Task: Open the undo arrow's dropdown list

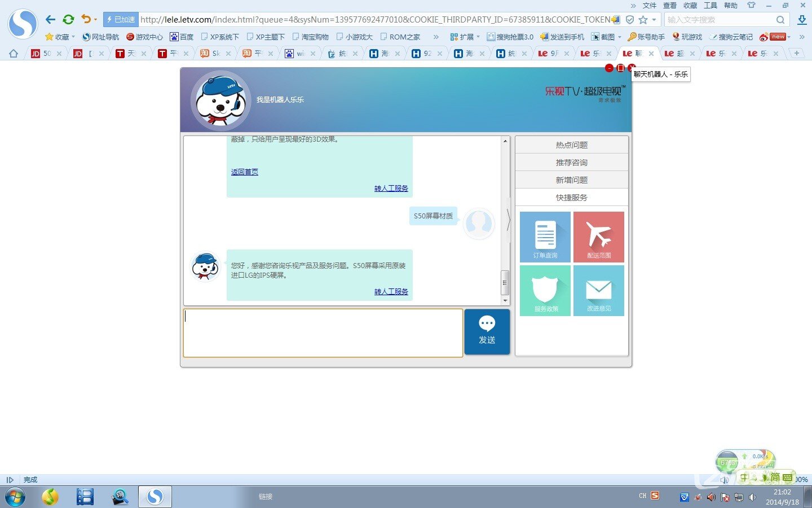Action: 95,19
